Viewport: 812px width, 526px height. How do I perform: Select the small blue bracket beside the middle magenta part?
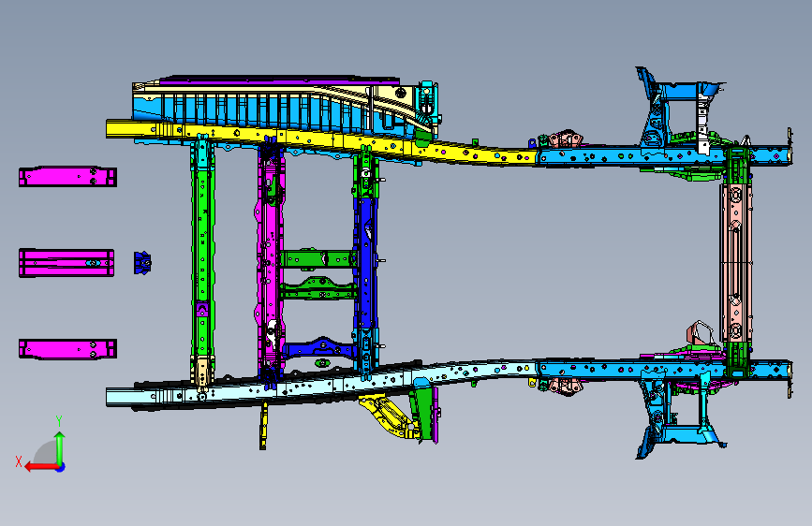pyautogui.click(x=142, y=263)
